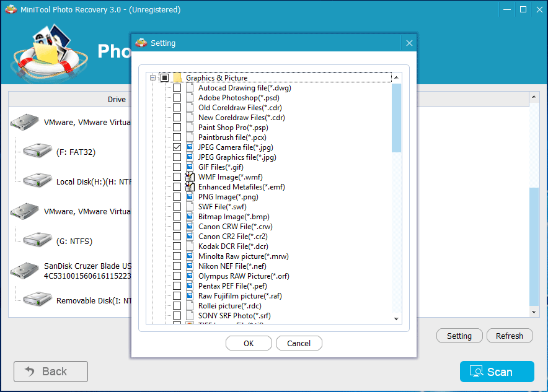This screenshot has width=548, height=392.
Task: Click the Pentax PEF File type icon
Action: coord(190,285)
